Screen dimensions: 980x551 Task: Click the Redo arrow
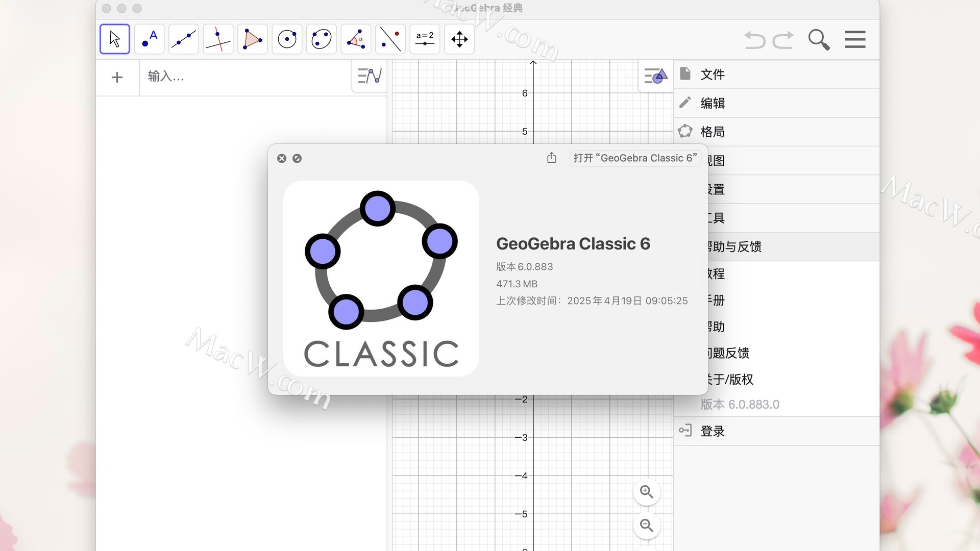783,40
